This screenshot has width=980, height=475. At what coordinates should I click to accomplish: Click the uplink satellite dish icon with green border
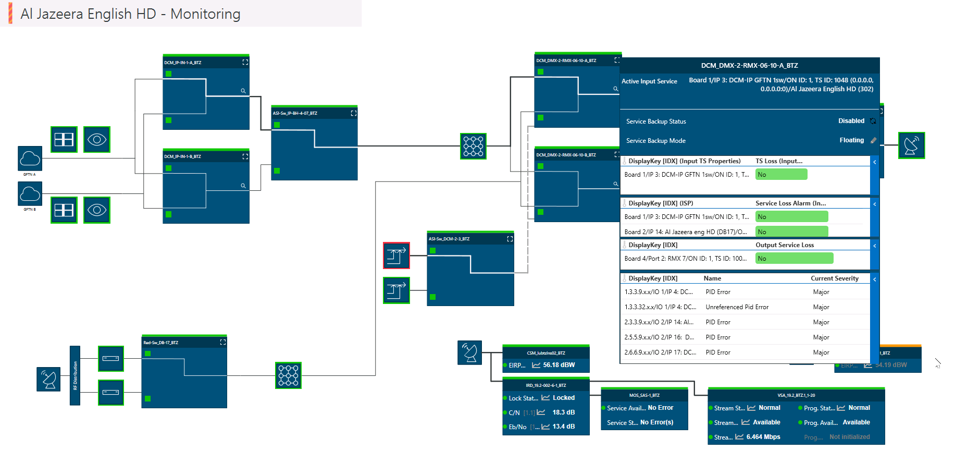click(x=912, y=145)
